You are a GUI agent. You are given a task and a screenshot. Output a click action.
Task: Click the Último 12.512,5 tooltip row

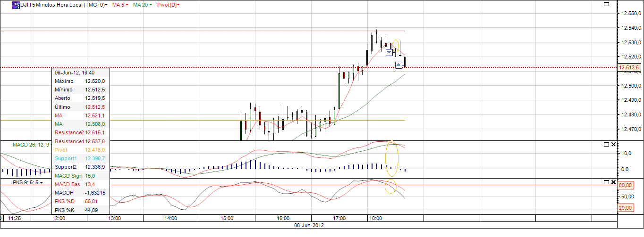(81, 107)
